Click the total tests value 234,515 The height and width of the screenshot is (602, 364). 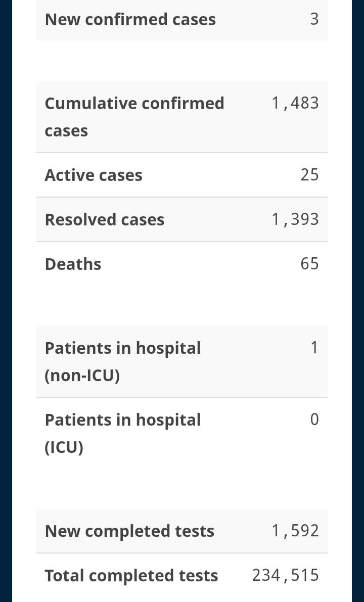[x=285, y=576]
